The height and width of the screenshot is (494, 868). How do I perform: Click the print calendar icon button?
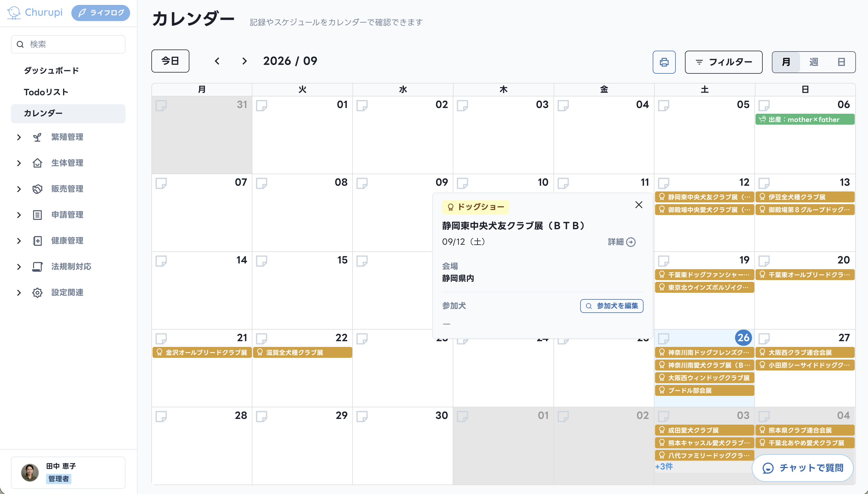click(x=664, y=62)
